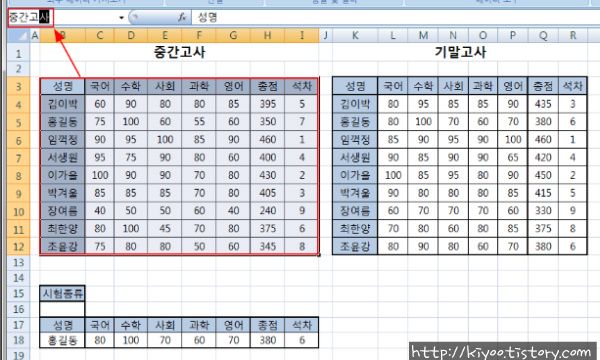Select row 18 header

click(18, 340)
